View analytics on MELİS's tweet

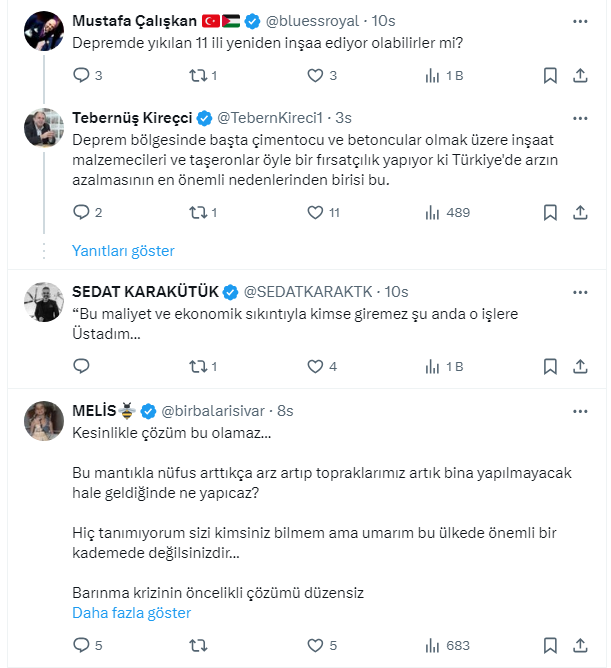click(x=433, y=645)
